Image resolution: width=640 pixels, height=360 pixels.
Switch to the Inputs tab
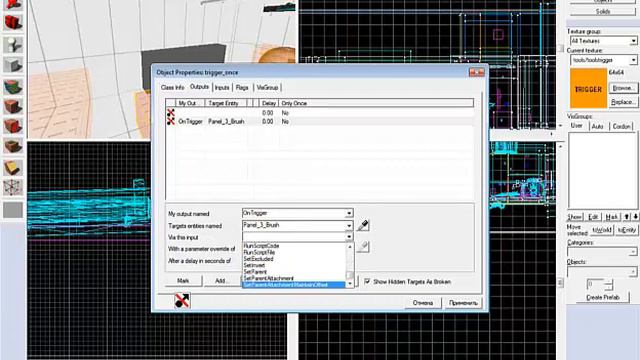coord(222,87)
